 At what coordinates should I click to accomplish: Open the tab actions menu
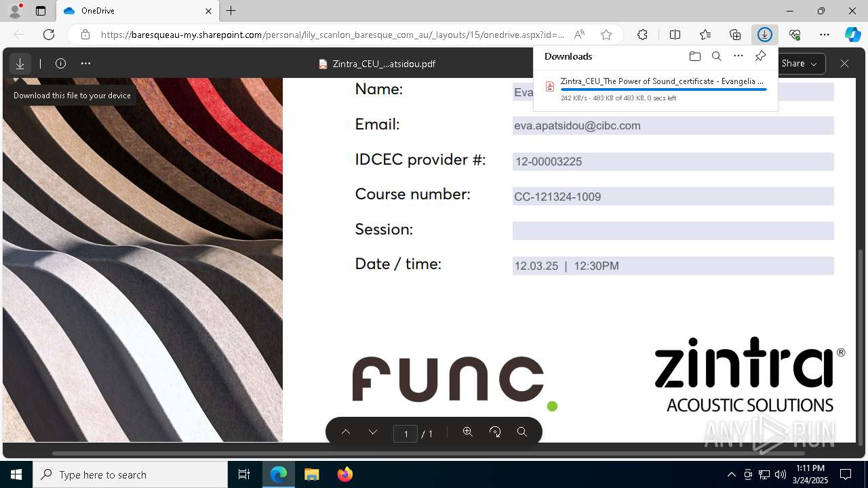[41, 11]
